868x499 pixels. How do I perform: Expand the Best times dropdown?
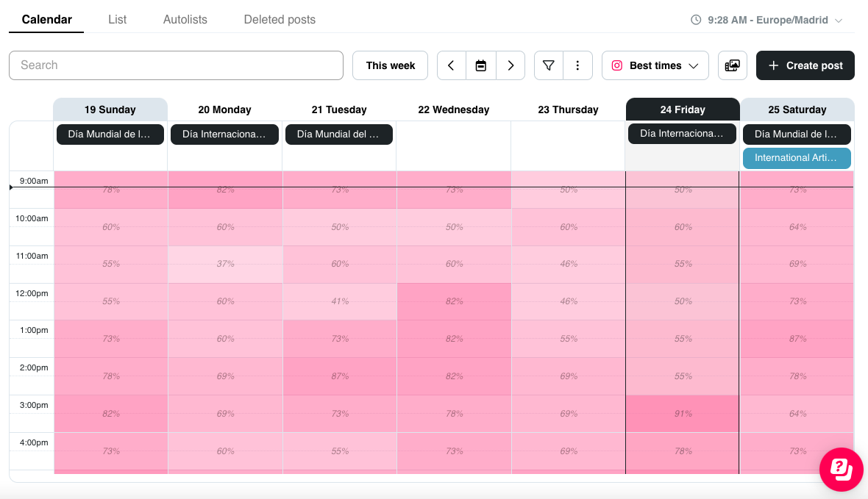point(655,65)
